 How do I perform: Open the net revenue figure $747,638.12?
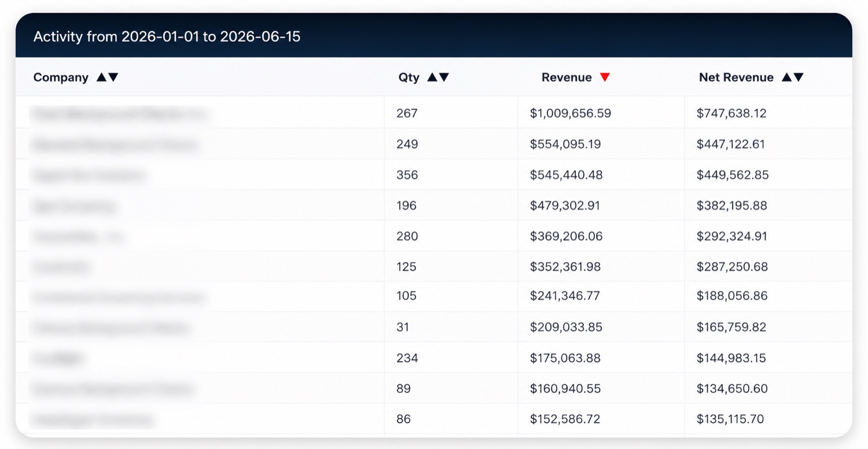point(731,113)
